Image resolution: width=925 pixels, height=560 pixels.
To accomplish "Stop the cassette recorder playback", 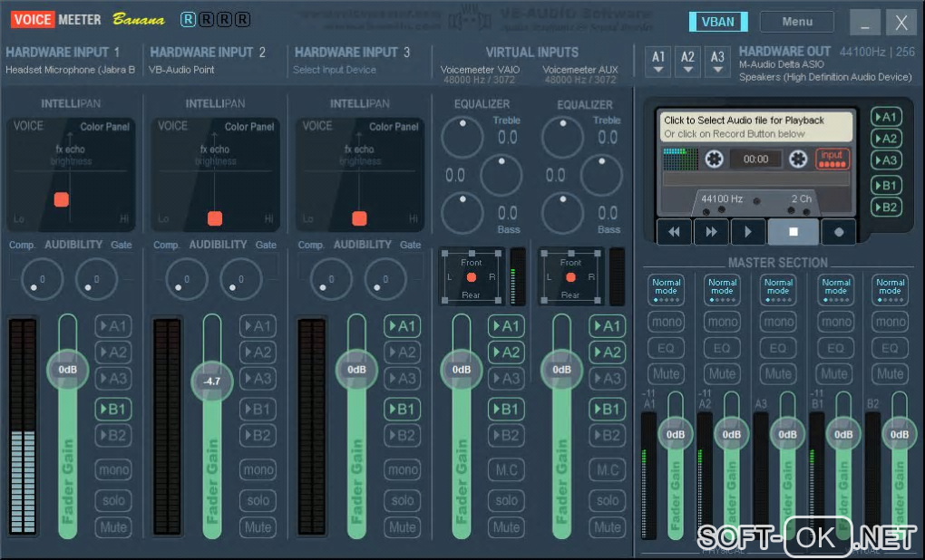I will tap(793, 232).
